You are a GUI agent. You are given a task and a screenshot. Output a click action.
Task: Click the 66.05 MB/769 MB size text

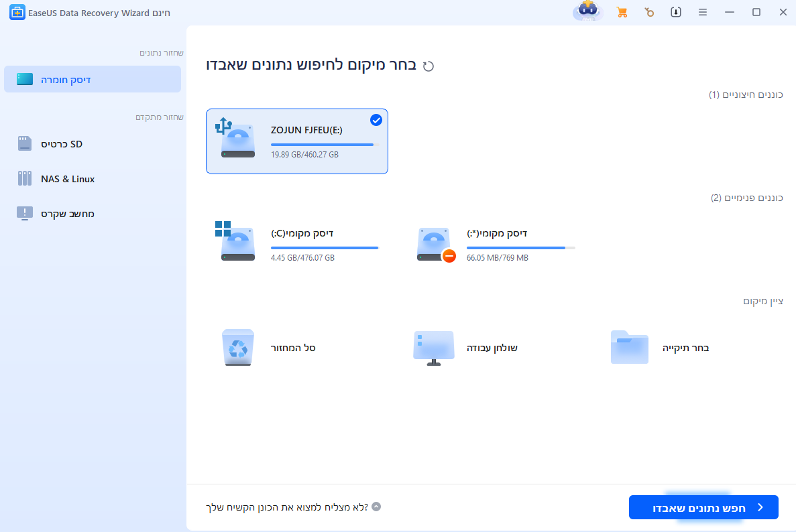[x=498, y=258]
